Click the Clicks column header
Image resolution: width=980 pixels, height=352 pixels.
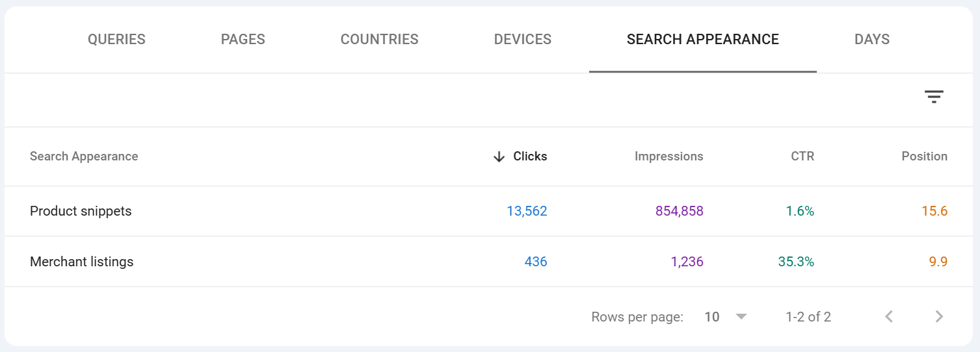(529, 157)
